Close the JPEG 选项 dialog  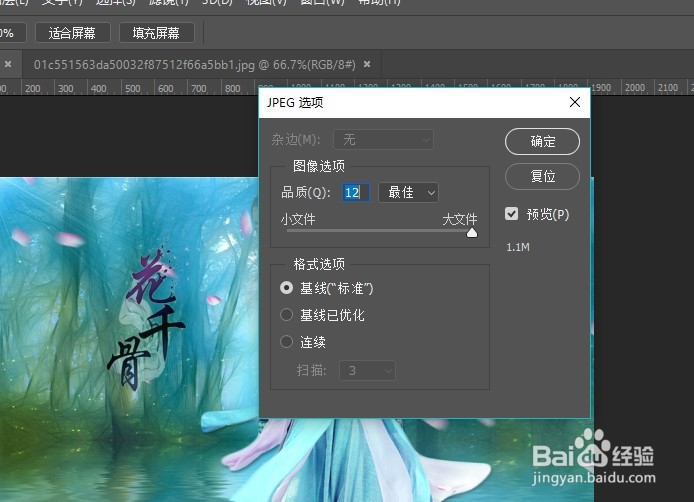click(575, 102)
